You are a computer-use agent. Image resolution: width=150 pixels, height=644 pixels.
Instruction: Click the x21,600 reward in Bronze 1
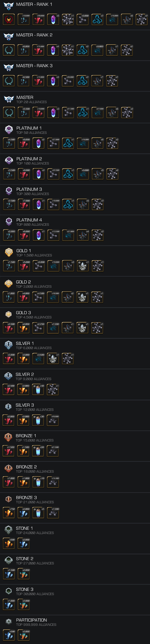(53, 451)
